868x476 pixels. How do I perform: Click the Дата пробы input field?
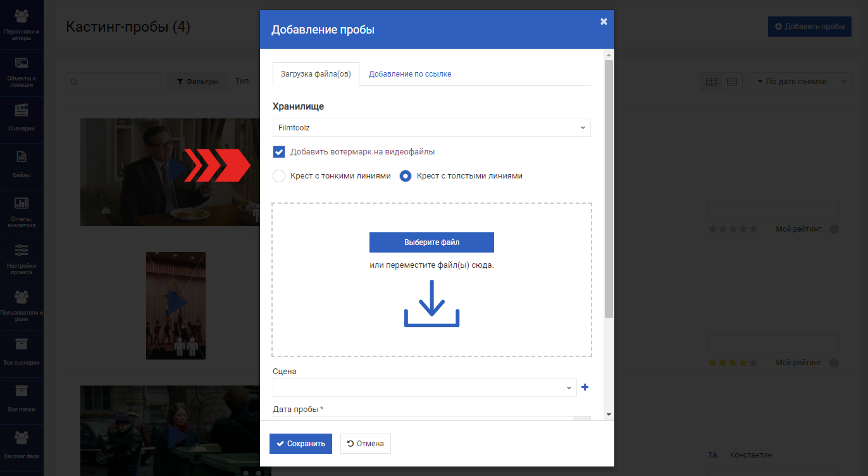point(423,418)
